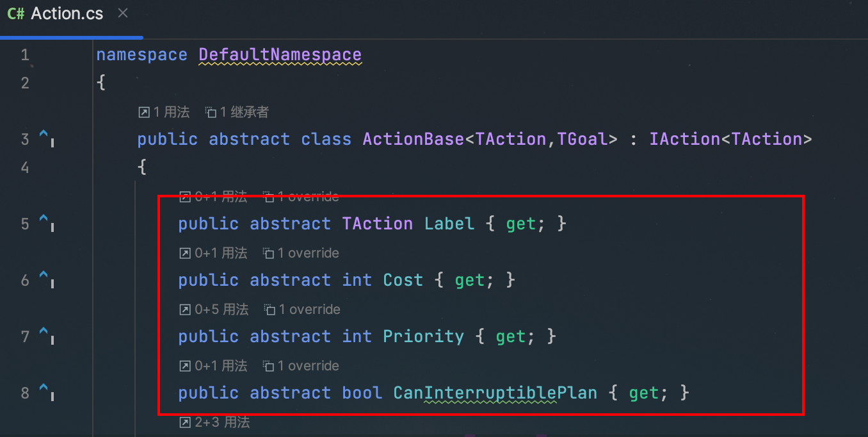868x437 pixels.
Task: Open the '0+1 用法' hint above the Cost property
Action: [x=213, y=253]
